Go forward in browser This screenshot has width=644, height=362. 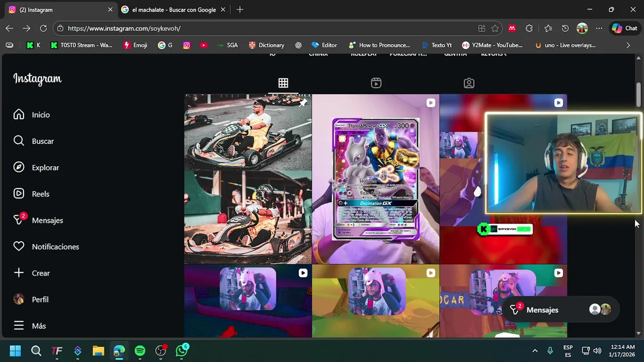coord(27,28)
